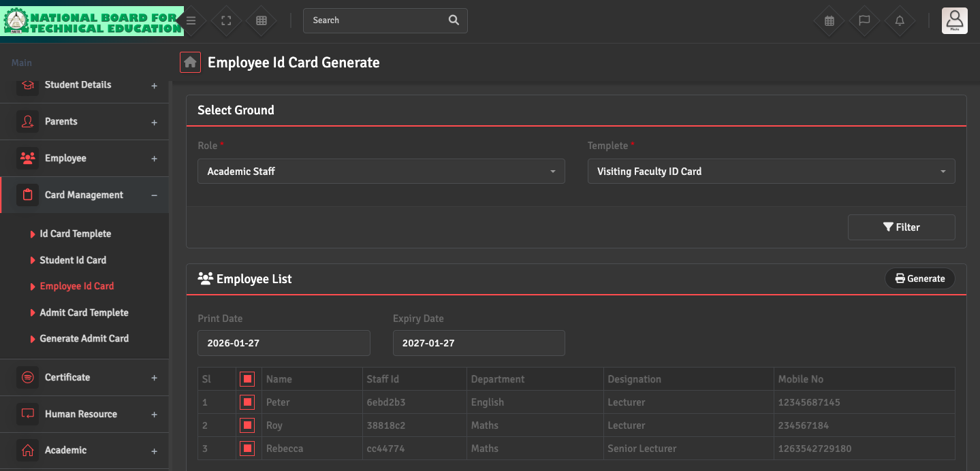The image size is (980, 471).
Task: Click the Filter button
Action: [x=901, y=227]
